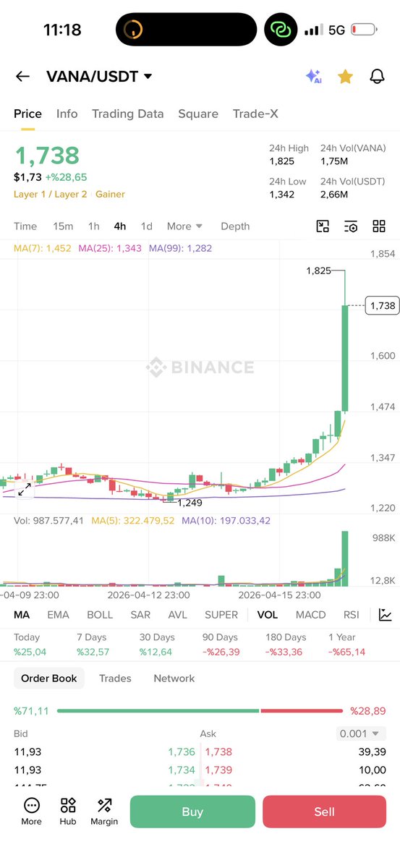Select the 4h chart interval
The height and width of the screenshot is (868, 400).
point(120,226)
